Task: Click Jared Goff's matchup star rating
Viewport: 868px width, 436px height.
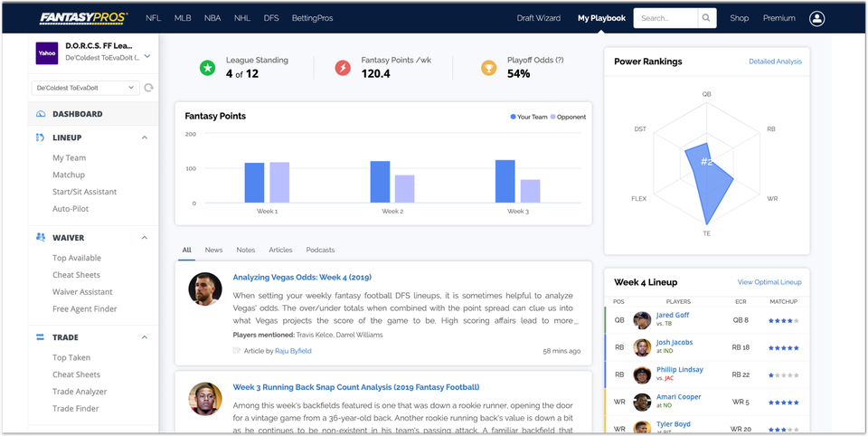Action: pos(783,320)
